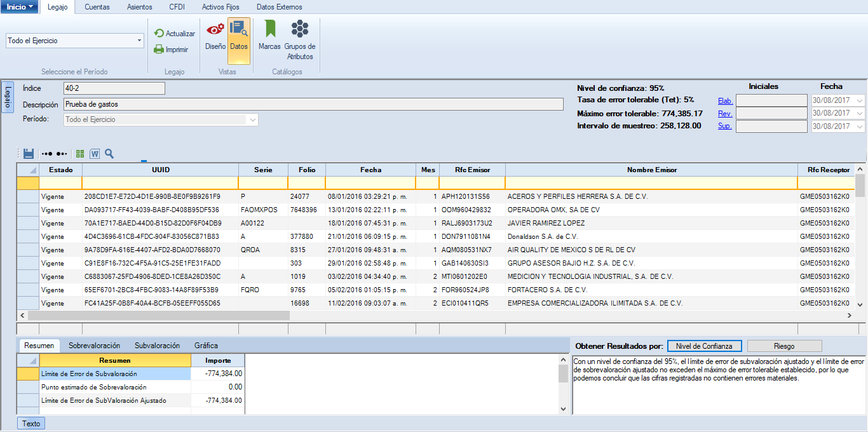Viewport: 868px width, 432px height.
Task: Click the magnifier search icon above the grid
Action: 109,154
